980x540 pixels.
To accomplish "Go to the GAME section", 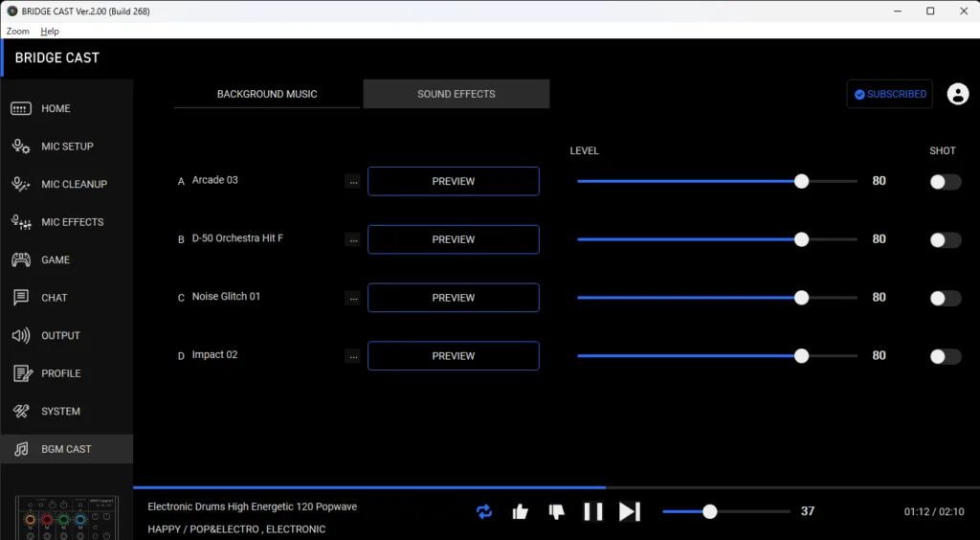I will pos(55,259).
